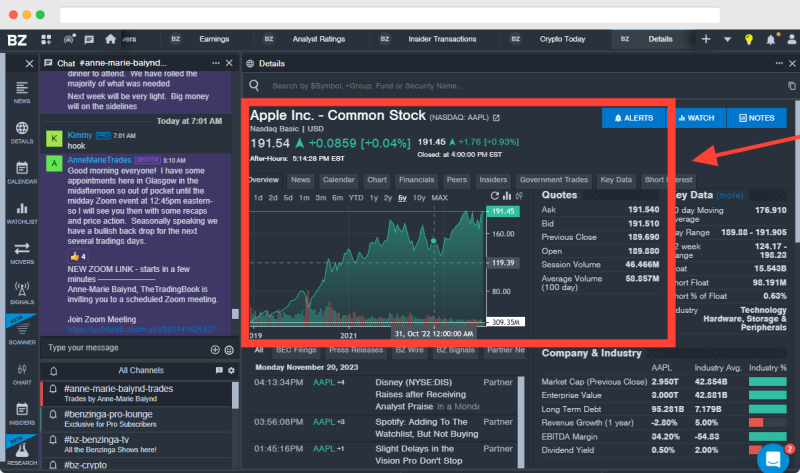Add a new workspace tab with plus icon
Image resolution: width=800 pixels, height=473 pixels.
click(x=706, y=39)
